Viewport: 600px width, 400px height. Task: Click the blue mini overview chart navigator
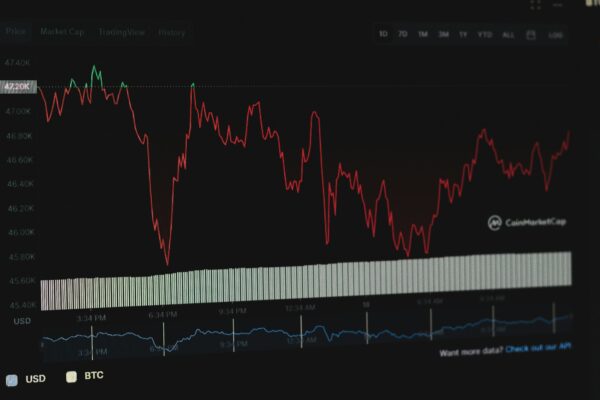tap(306, 333)
